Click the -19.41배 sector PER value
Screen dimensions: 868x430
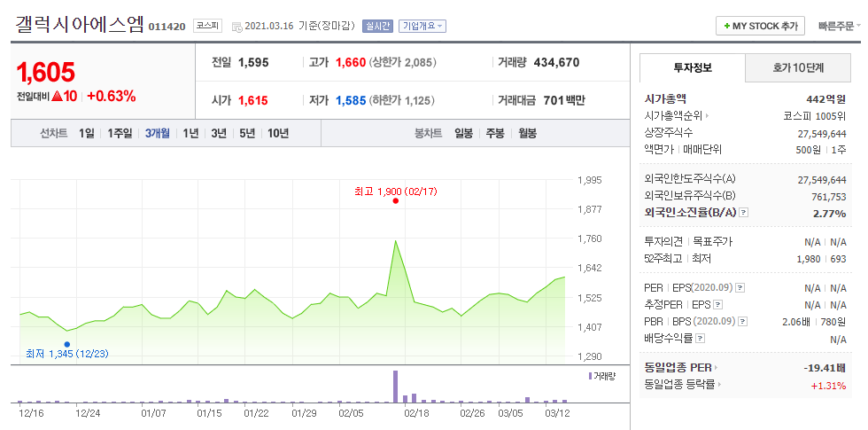[x=825, y=367]
